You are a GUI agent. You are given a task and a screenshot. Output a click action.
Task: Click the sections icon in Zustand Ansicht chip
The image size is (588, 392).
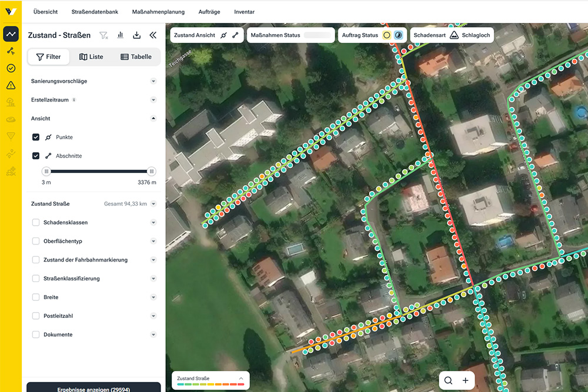pyautogui.click(x=235, y=35)
